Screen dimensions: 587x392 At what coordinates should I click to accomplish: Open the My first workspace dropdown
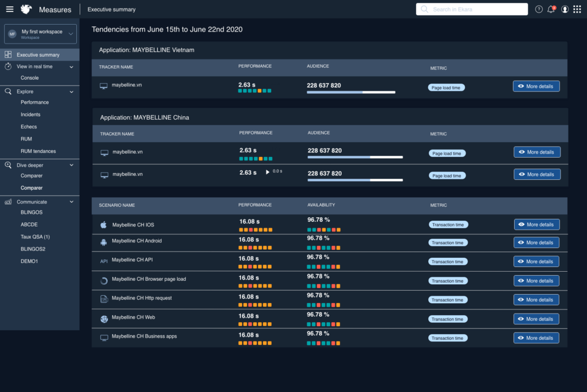40,34
